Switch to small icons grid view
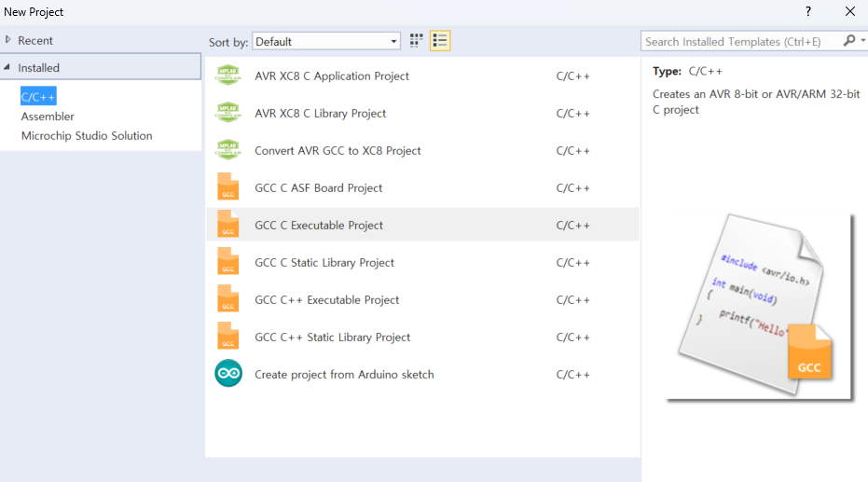Image resolution: width=868 pixels, height=482 pixels. (416, 40)
